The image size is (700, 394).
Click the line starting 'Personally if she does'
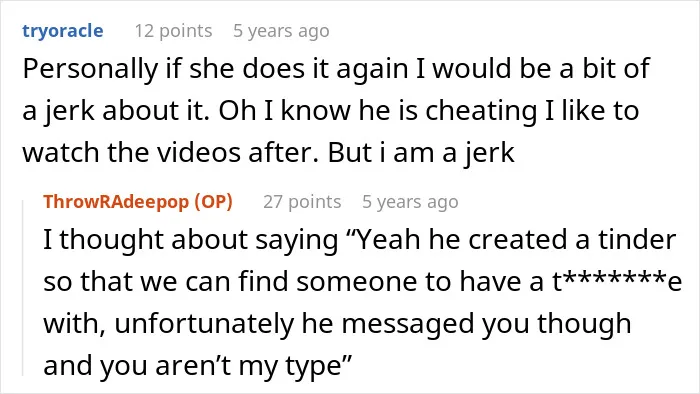coord(336,69)
